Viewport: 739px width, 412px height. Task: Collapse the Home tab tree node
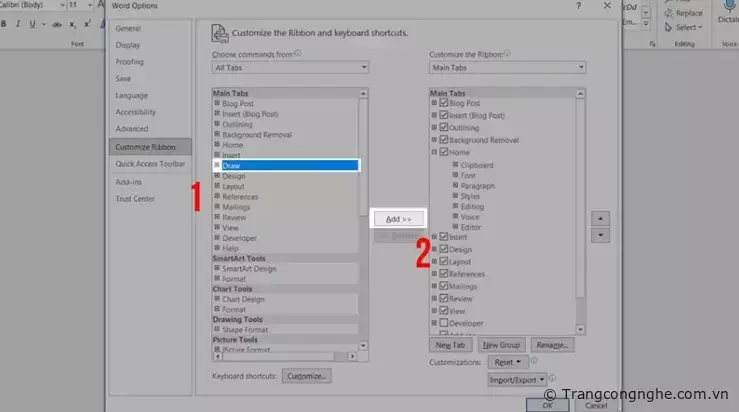pyautogui.click(x=434, y=152)
